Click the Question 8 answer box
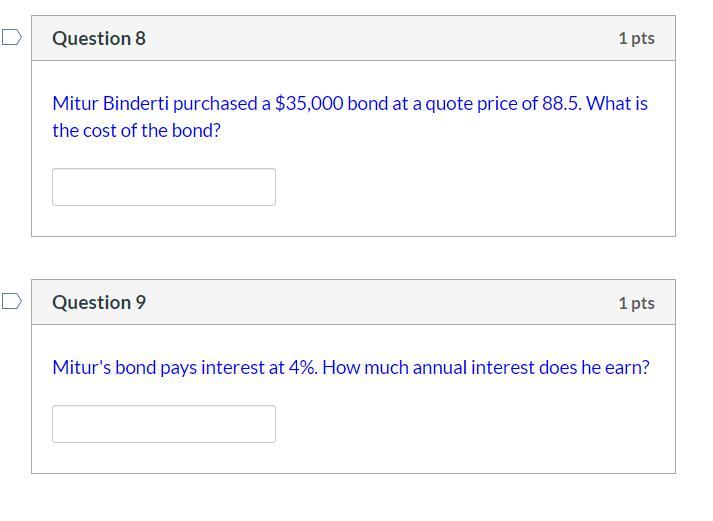The width and height of the screenshot is (713, 521). tap(164, 187)
